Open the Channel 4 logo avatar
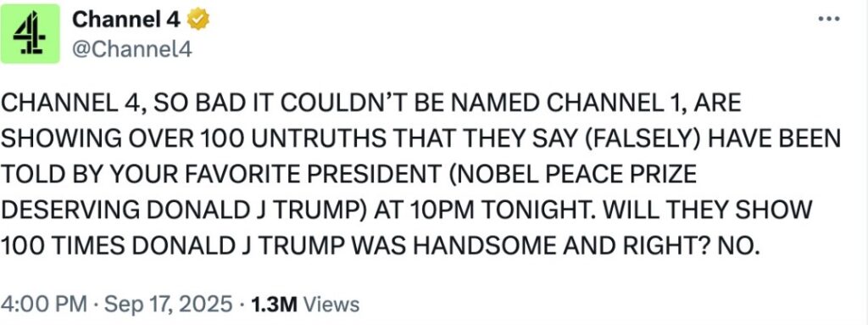Screen dimensions: 868x325 tap(30, 33)
